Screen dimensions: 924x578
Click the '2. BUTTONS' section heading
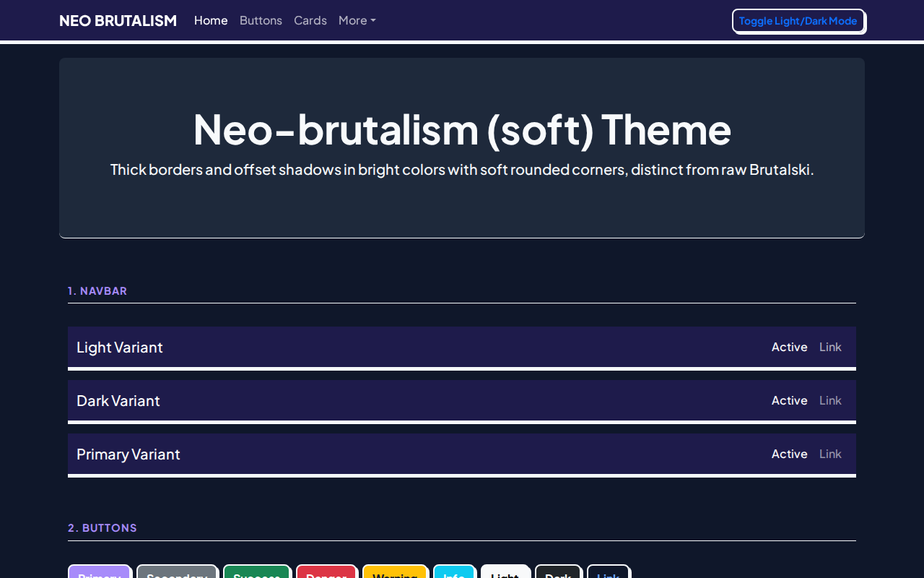pyautogui.click(x=103, y=528)
